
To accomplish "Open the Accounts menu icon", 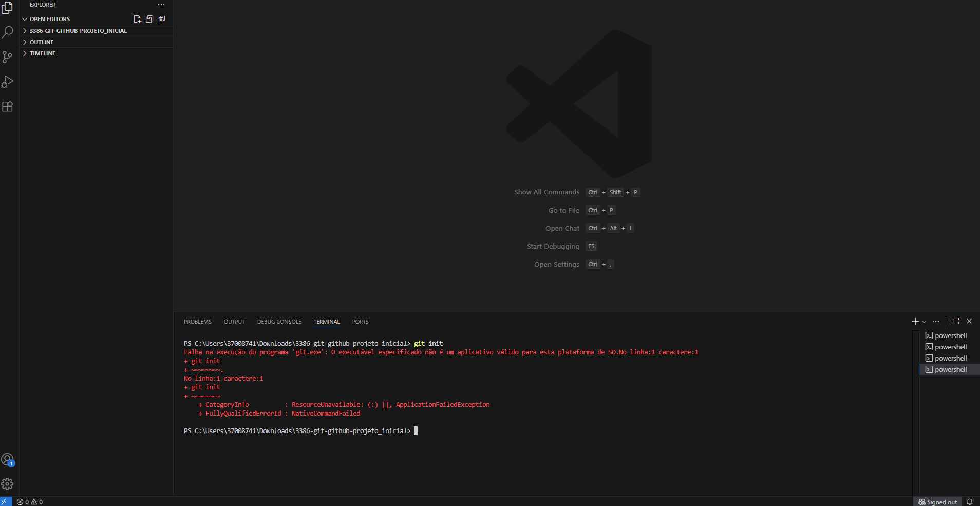I will click(x=8, y=459).
